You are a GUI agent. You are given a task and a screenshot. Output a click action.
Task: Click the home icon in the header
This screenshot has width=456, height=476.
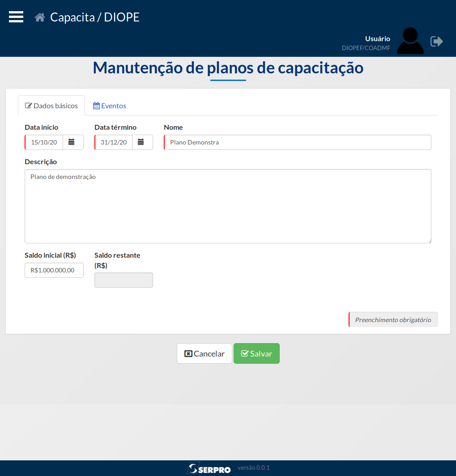click(39, 17)
